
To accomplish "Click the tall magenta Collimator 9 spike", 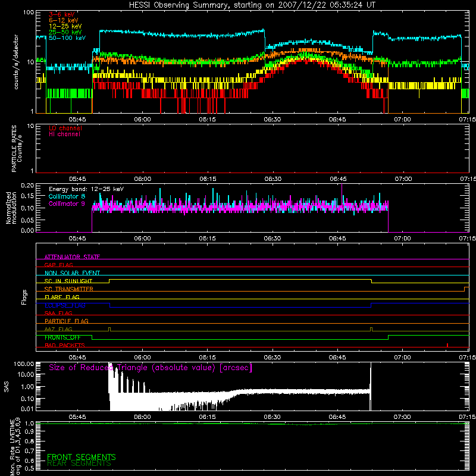I will [x=342, y=195].
